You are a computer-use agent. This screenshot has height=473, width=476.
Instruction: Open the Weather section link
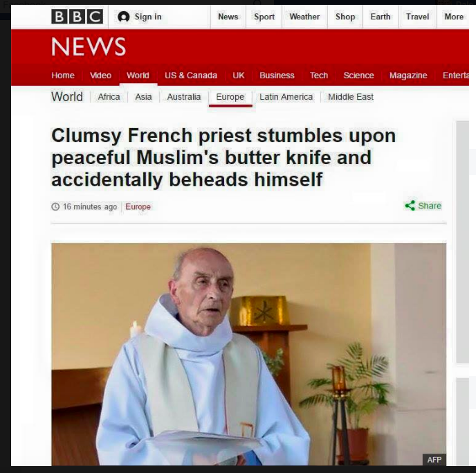point(304,17)
